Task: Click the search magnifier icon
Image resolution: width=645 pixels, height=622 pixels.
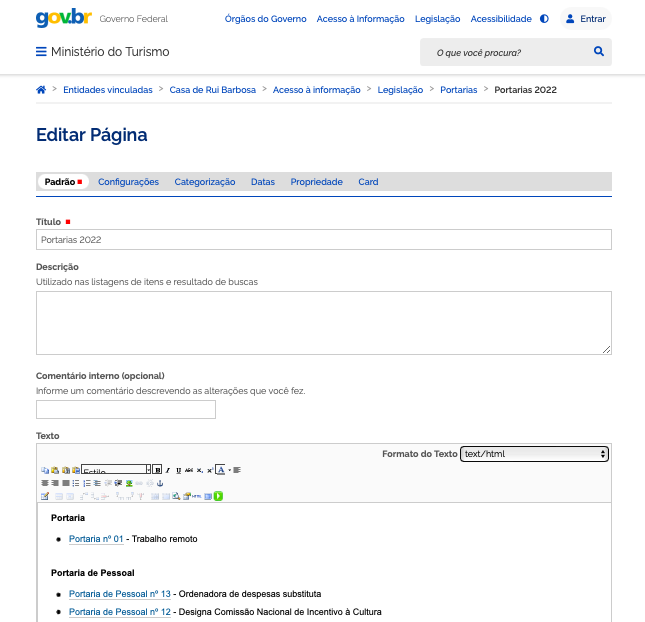Action: [598, 51]
